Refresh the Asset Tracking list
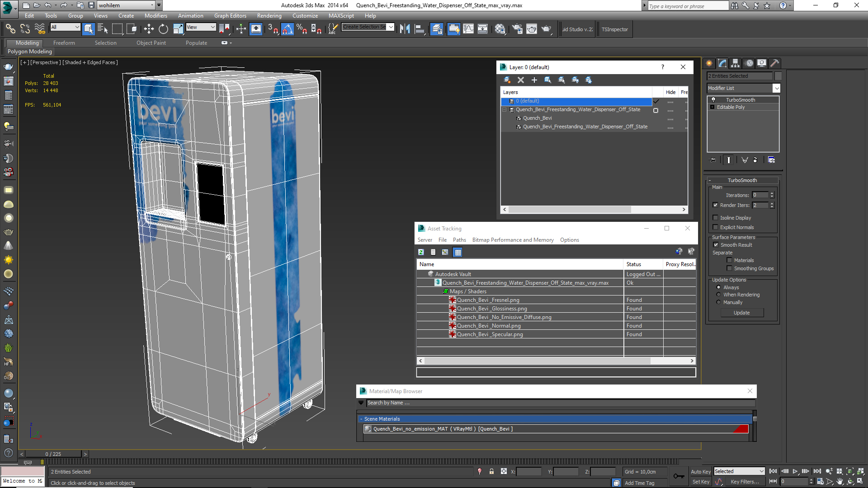 421,252
